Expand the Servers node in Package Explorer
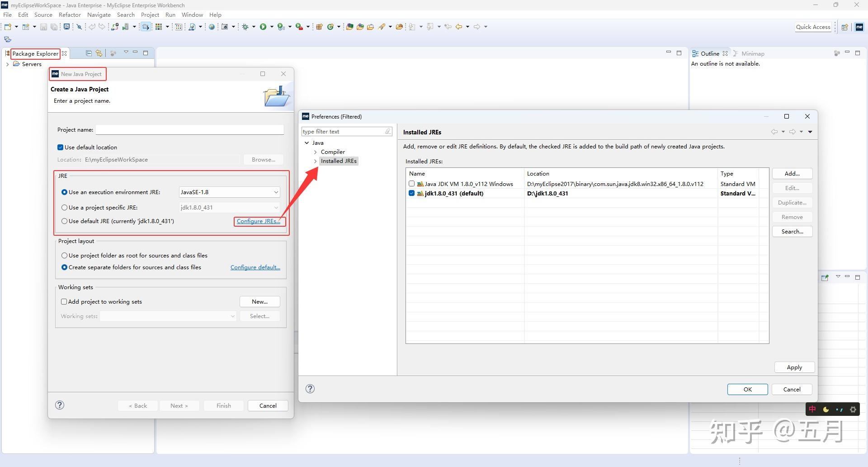The height and width of the screenshot is (467, 868). (8, 64)
